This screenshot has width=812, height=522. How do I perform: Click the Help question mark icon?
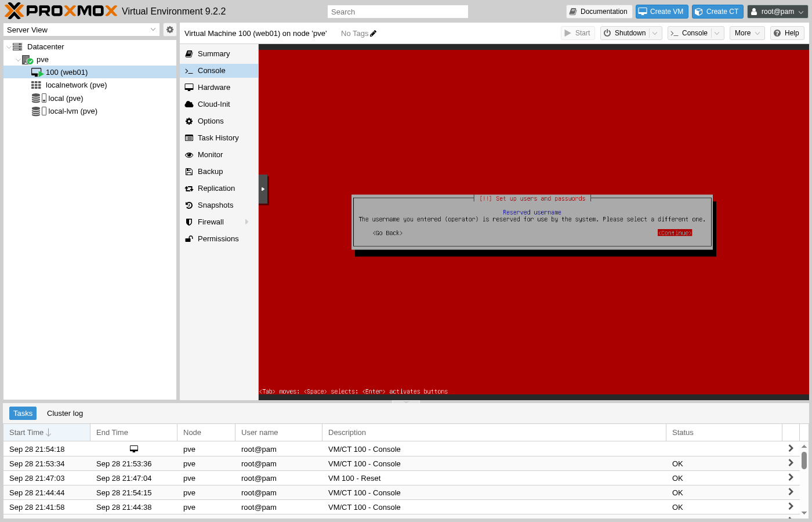777,33
